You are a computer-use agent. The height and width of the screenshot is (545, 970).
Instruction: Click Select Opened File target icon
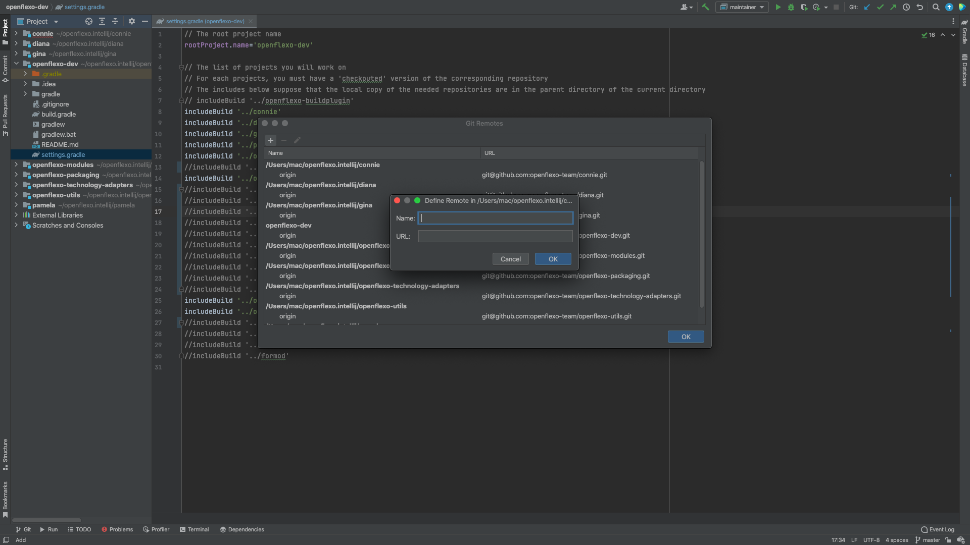pos(88,21)
